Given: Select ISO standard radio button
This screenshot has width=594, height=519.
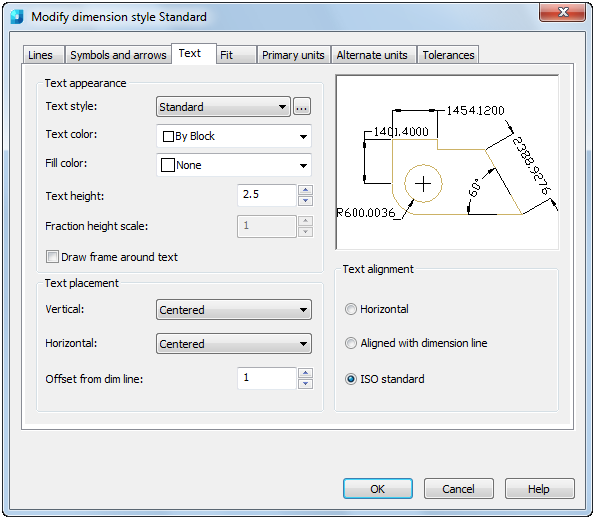Looking at the screenshot, I should (x=351, y=379).
